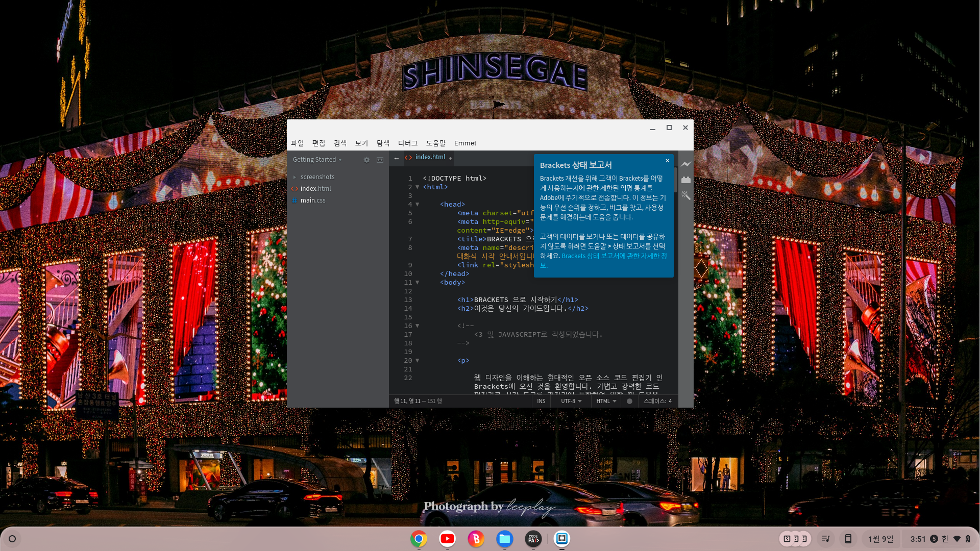Click the cursor position 행 11, 열 11 text

coord(407,401)
